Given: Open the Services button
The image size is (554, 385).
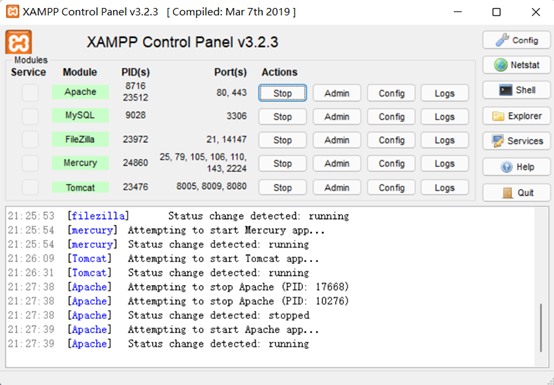Looking at the screenshot, I should tap(516, 141).
